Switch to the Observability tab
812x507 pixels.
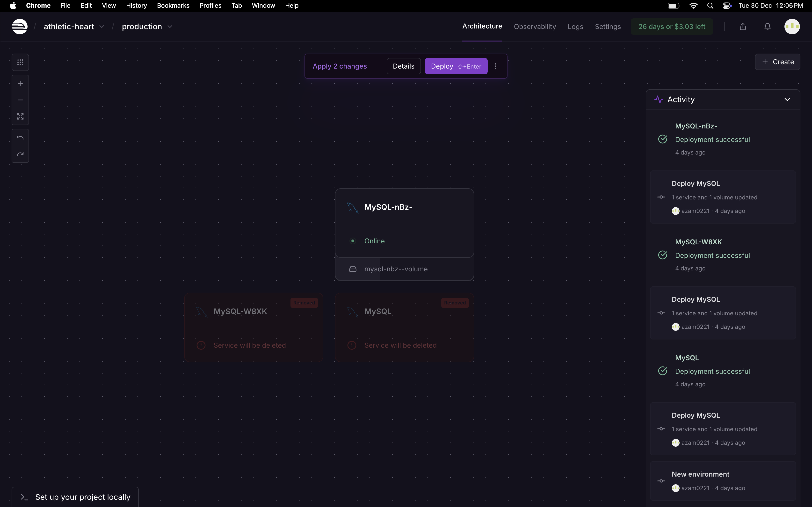point(535,27)
